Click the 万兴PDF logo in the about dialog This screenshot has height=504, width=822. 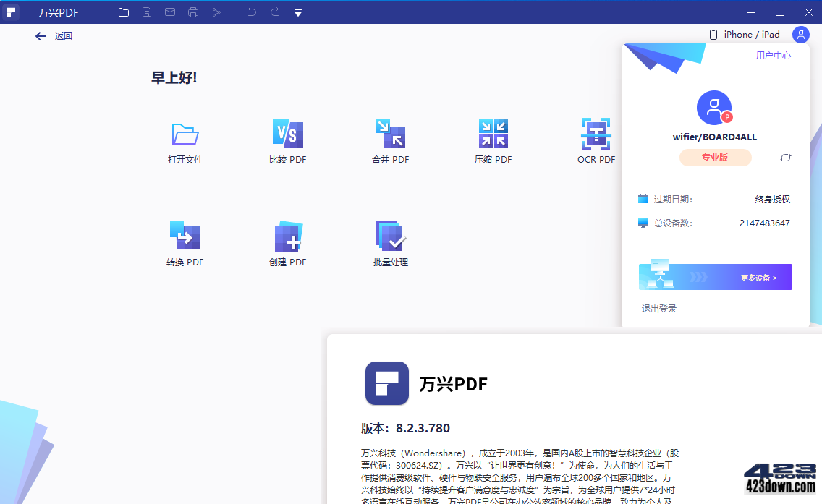click(x=387, y=383)
